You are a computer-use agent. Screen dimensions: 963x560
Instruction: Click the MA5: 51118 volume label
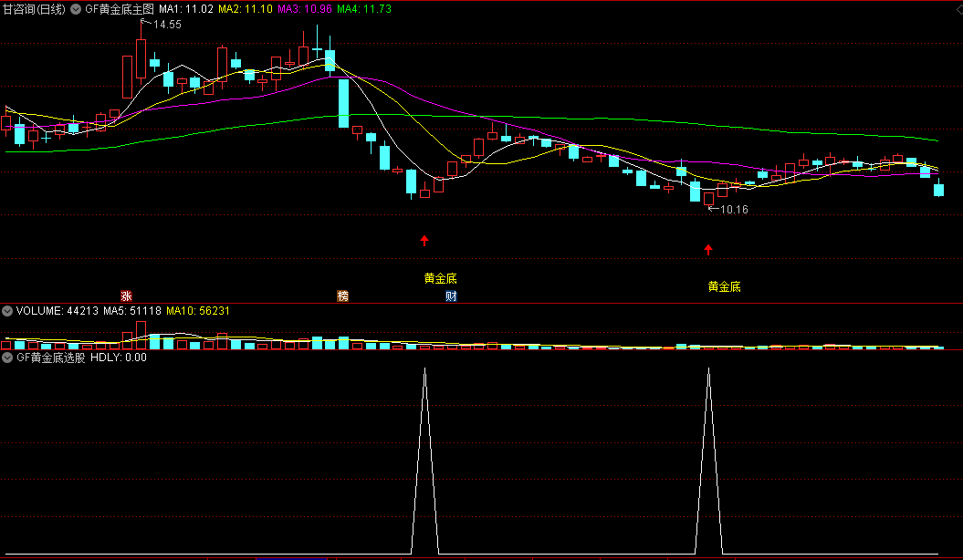pos(132,311)
